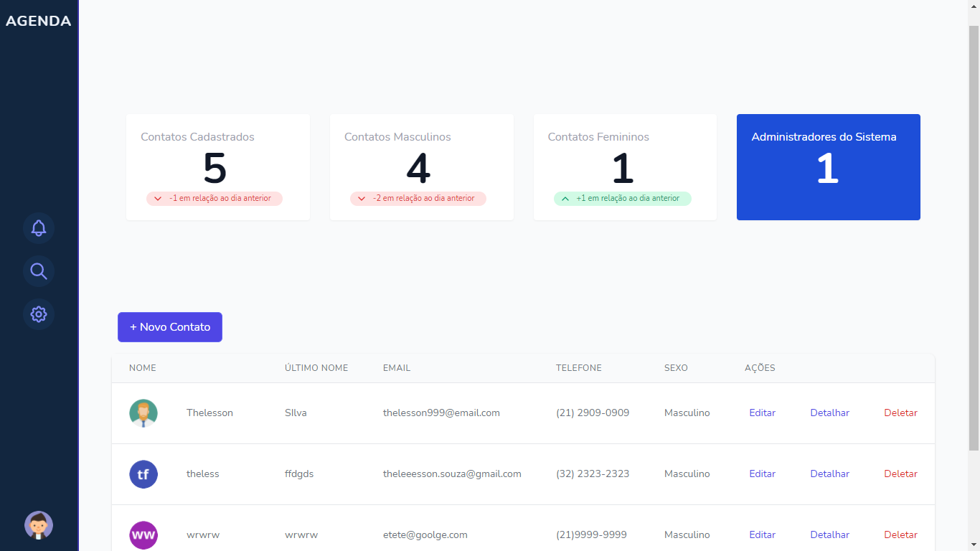Click the 'ww' avatar circle
980x551 pixels.
pyautogui.click(x=143, y=535)
